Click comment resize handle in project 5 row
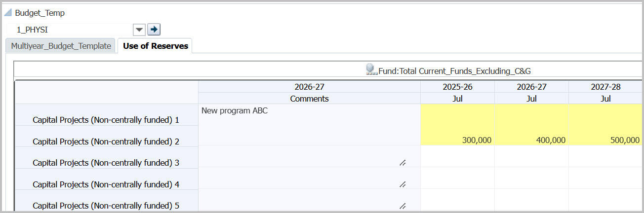The width and height of the screenshot is (644, 213). pos(402,206)
